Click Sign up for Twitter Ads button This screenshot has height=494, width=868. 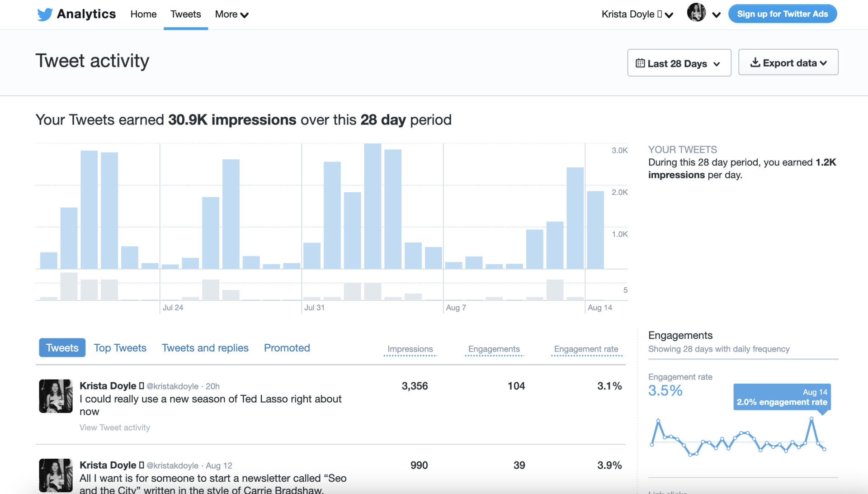pos(783,13)
